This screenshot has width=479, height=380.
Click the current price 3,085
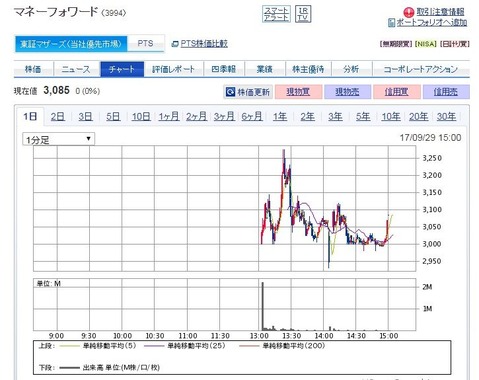[56, 90]
